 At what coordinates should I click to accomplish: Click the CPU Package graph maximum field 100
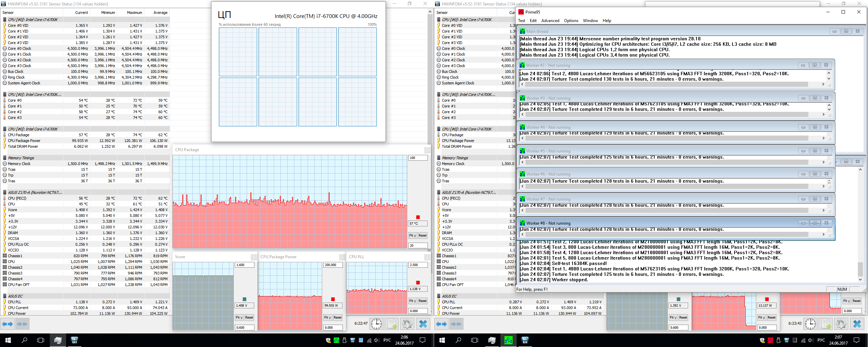pos(418,158)
